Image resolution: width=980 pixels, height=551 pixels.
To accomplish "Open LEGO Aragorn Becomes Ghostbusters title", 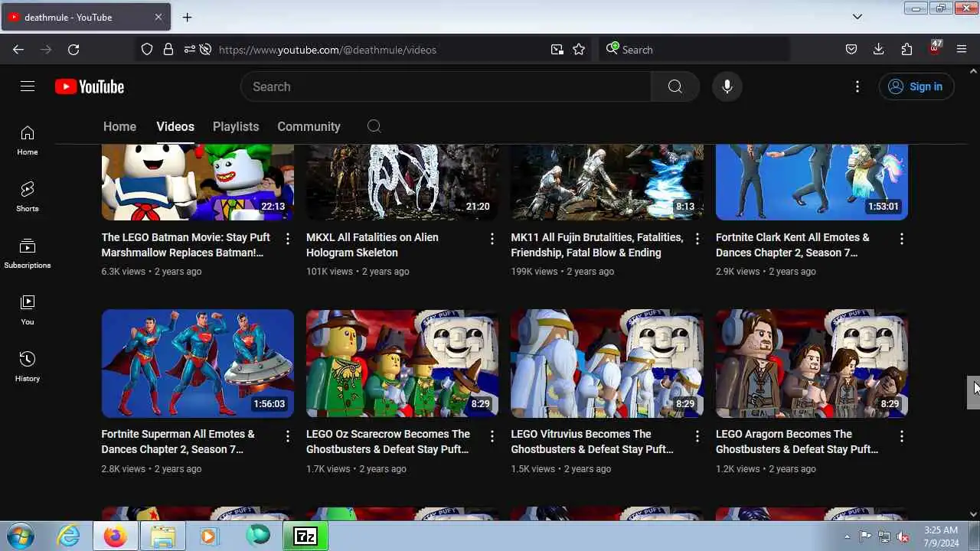I will coord(797,442).
